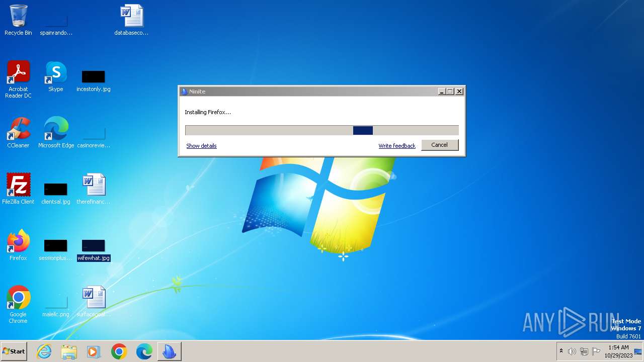Screen dimensions: 644x362
Task: Close the Ninite window
Action: (459, 92)
